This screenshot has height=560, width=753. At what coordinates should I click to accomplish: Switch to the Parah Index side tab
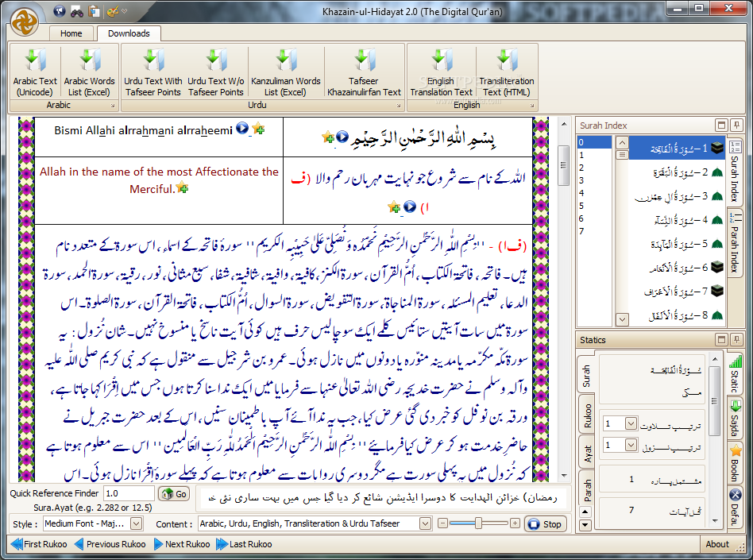(x=735, y=243)
